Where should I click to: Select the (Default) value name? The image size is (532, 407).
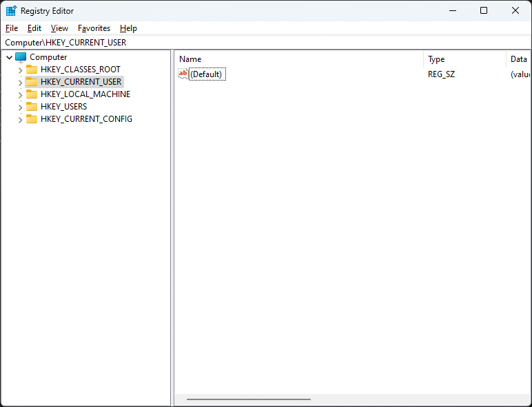[206, 74]
